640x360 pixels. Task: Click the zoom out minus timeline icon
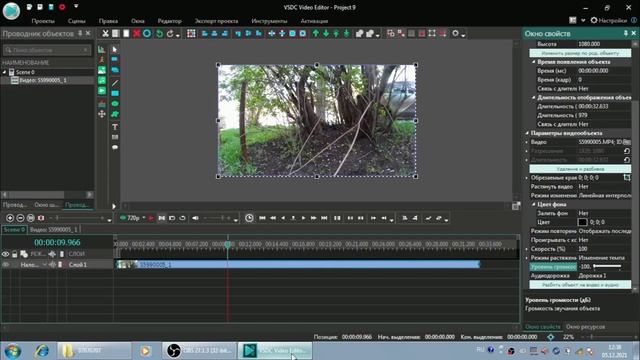(x=20, y=218)
